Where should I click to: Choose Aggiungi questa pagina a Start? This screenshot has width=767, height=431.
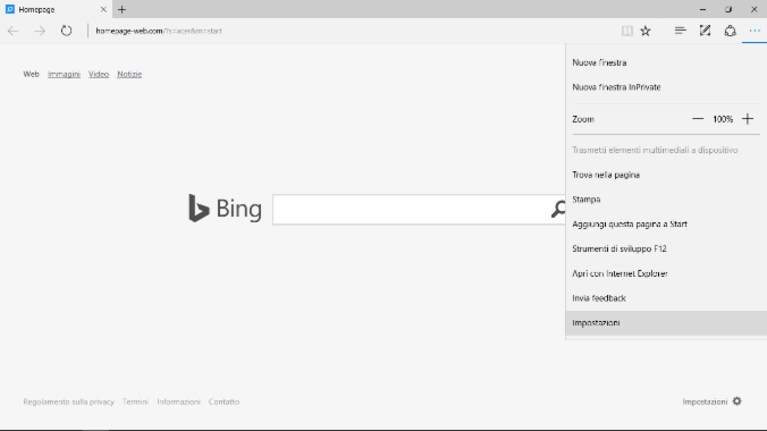[x=666, y=224]
